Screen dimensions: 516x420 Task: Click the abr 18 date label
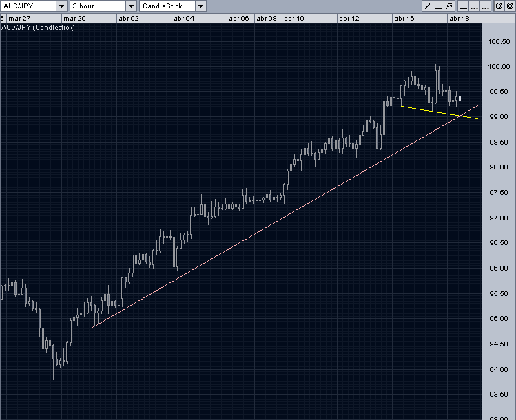pyautogui.click(x=460, y=19)
